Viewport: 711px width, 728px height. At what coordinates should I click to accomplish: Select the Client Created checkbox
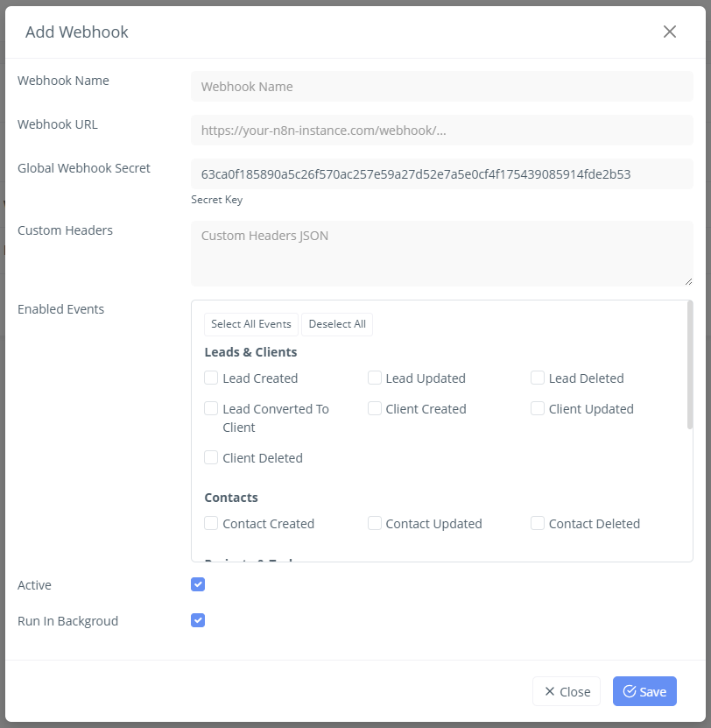click(x=375, y=408)
